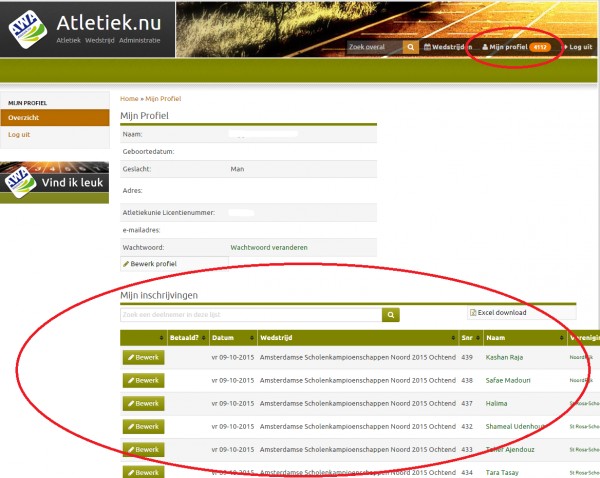This screenshot has height=478, width=600.
Task: Click the 4112 notification badge
Action: [540, 47]
